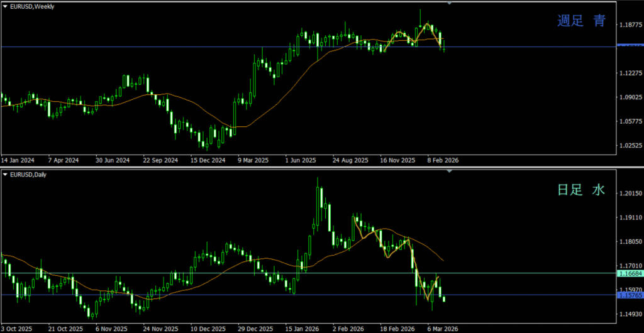Viewport: 644px width, 333px height.
Task: Select the EURUSD,Weekly chart title
Action: (x=32, y=6)
